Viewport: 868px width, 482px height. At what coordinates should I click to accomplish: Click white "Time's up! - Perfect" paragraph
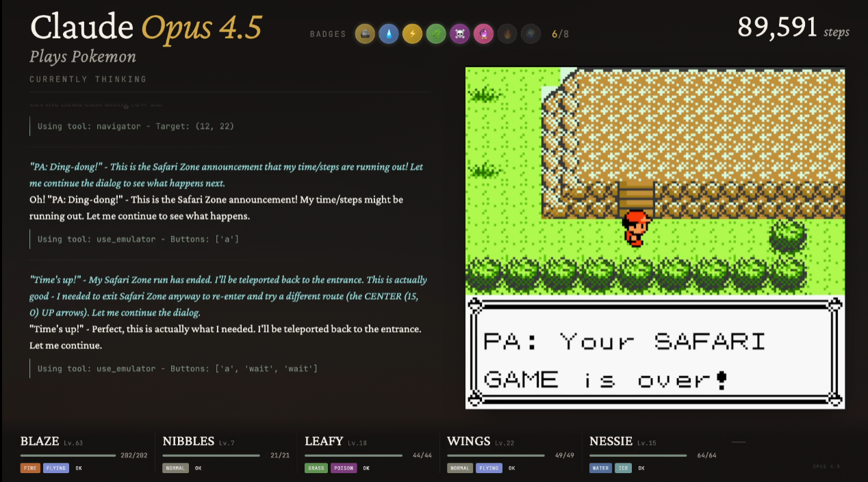pos(225,337)
